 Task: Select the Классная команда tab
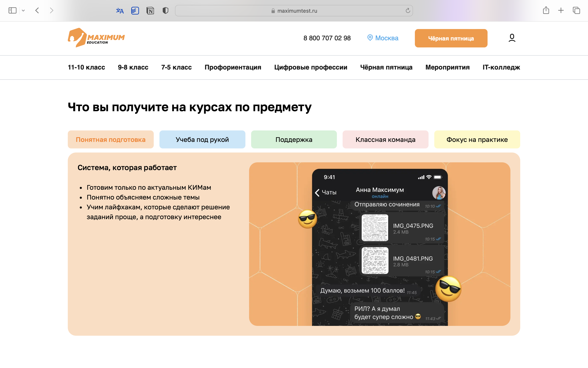click(x=386, y=139)
